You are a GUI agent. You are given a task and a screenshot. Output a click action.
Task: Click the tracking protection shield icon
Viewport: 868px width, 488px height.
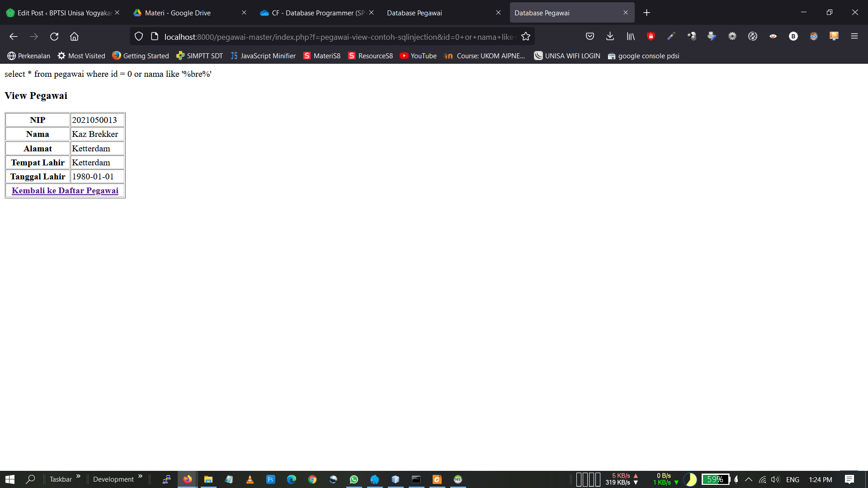[139, 37]
